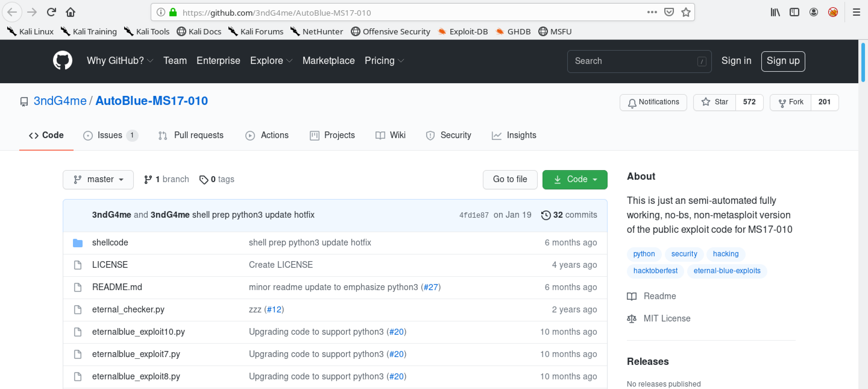Image resolution: width=868 pixels, height=389 pixels.
Task: Open commit hash 4fd1e87
Action: (474, 215)
